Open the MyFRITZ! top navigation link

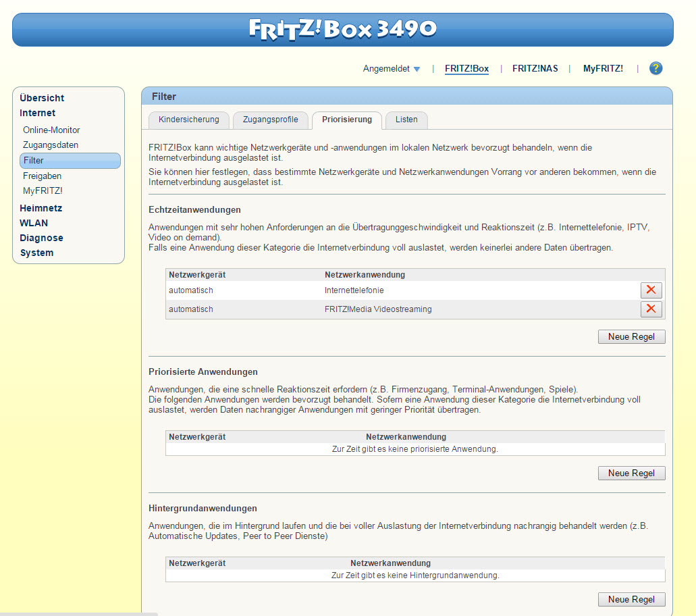(x=603, y=69)
